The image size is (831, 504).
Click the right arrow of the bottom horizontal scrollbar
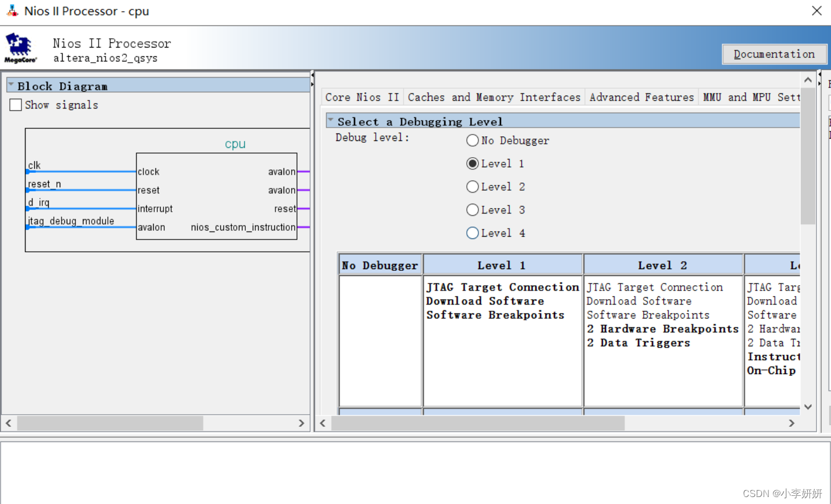pos(792,423)
